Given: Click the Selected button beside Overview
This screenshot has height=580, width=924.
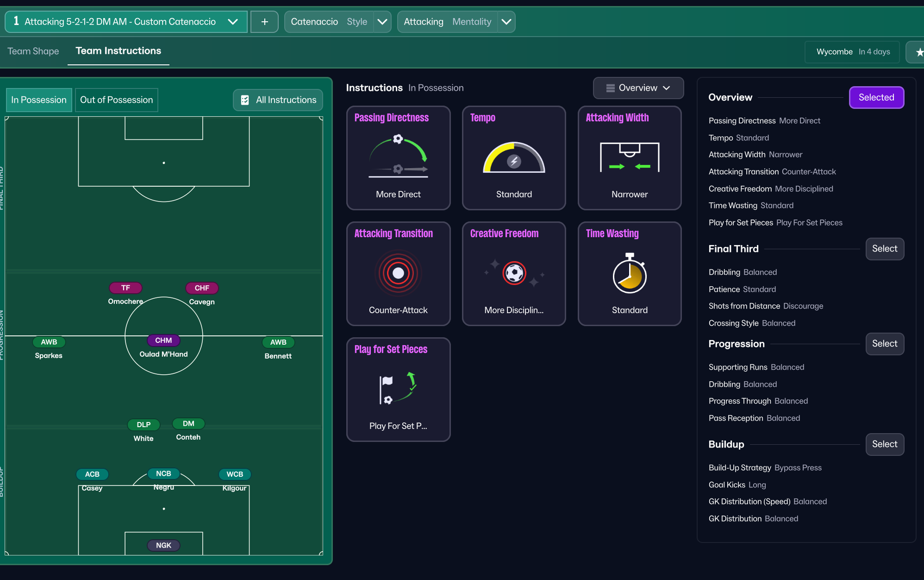Looking at the screenshot, I should 876,97.
